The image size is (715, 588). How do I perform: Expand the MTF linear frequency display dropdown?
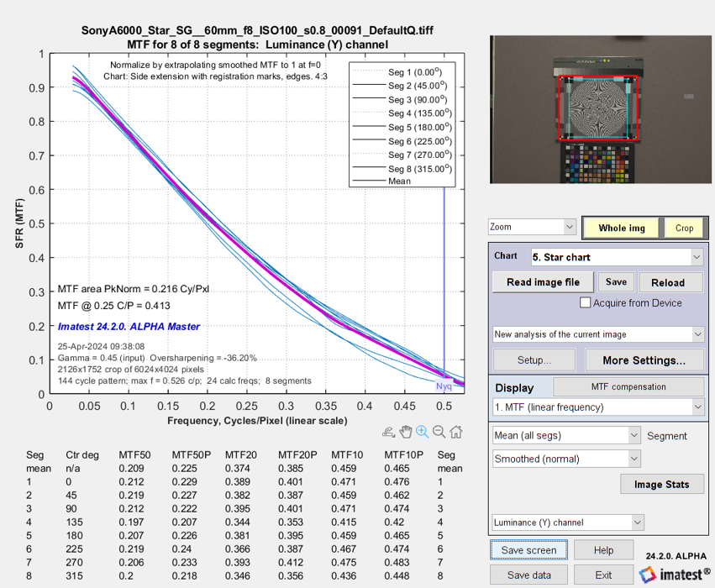pos(598,407)
